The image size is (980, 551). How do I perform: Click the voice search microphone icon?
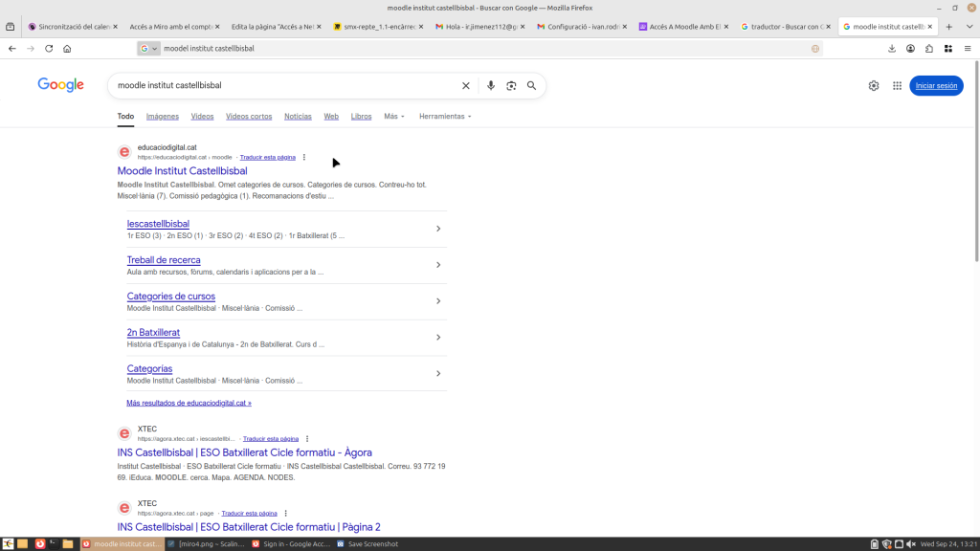(x=491, y=85)
